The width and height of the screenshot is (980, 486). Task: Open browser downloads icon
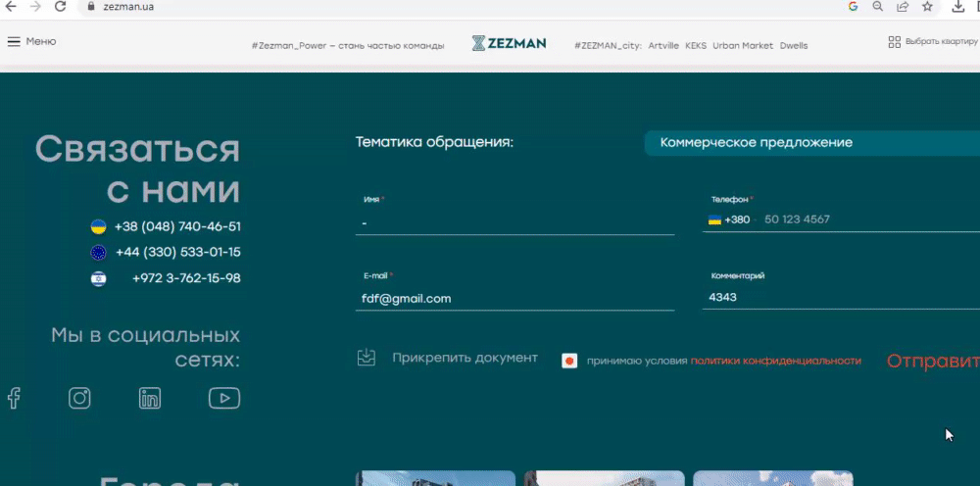[x=957, y=6]
